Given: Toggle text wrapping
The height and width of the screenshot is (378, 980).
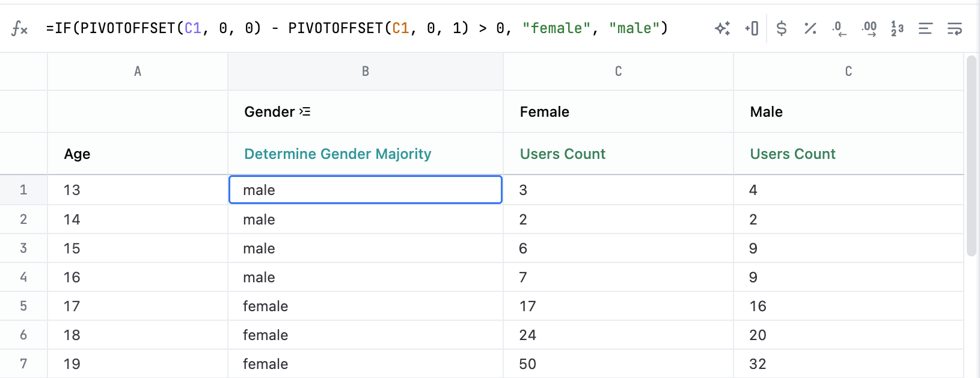Looking at the screenshot, I should [x=954, y=28].
